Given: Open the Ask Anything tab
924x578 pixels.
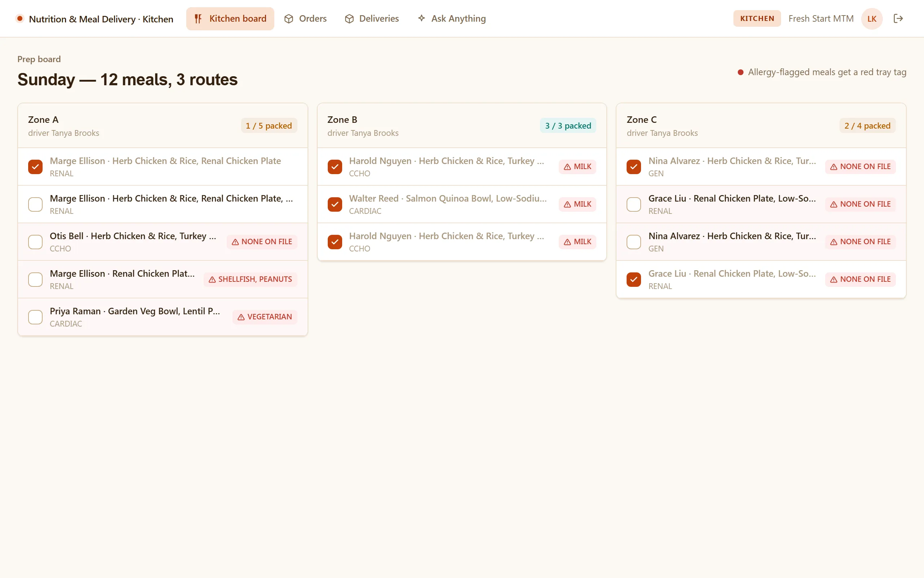Looking at the screenshot, I should click(452, 19).
